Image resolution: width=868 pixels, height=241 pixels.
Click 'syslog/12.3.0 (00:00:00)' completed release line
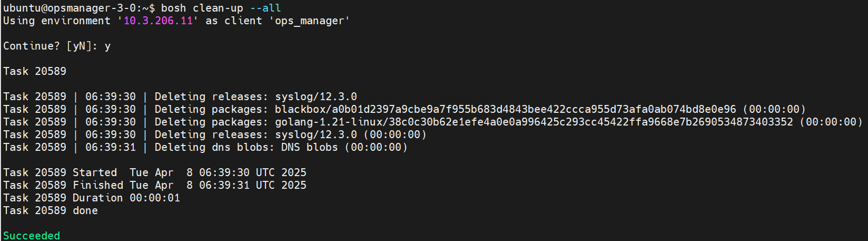tap(351, 134)
